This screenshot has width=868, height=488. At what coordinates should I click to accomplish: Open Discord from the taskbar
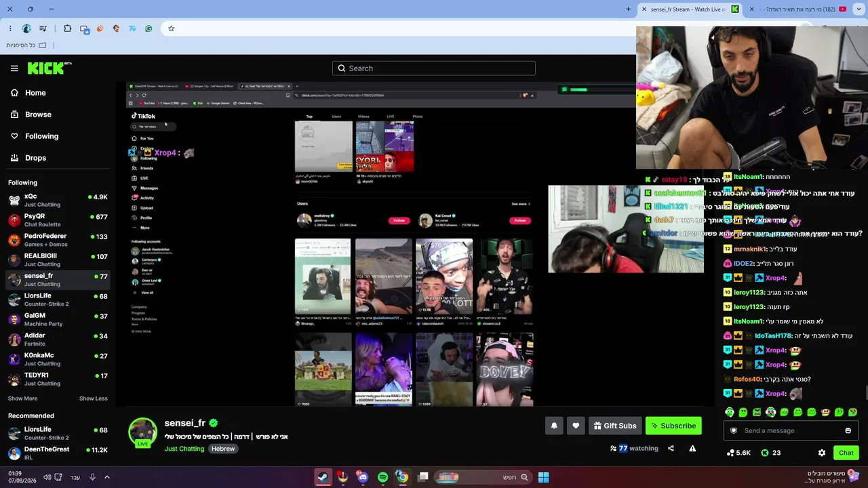363,477
